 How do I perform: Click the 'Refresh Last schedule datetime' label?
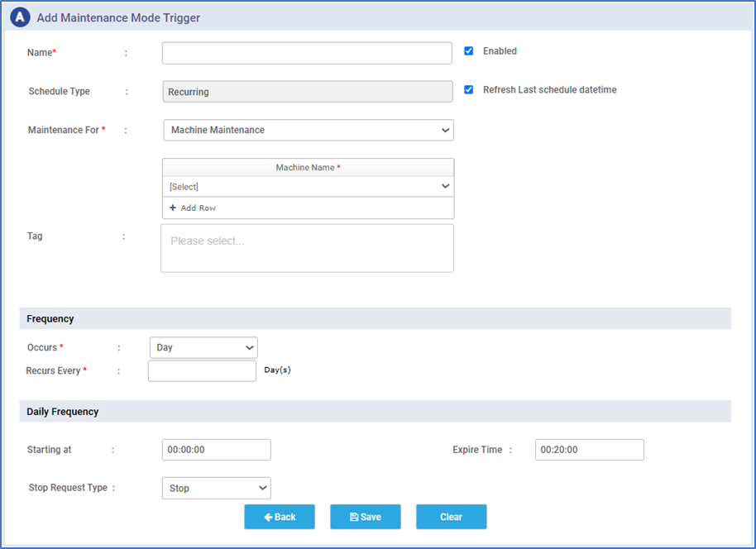(x=550, y=89)
